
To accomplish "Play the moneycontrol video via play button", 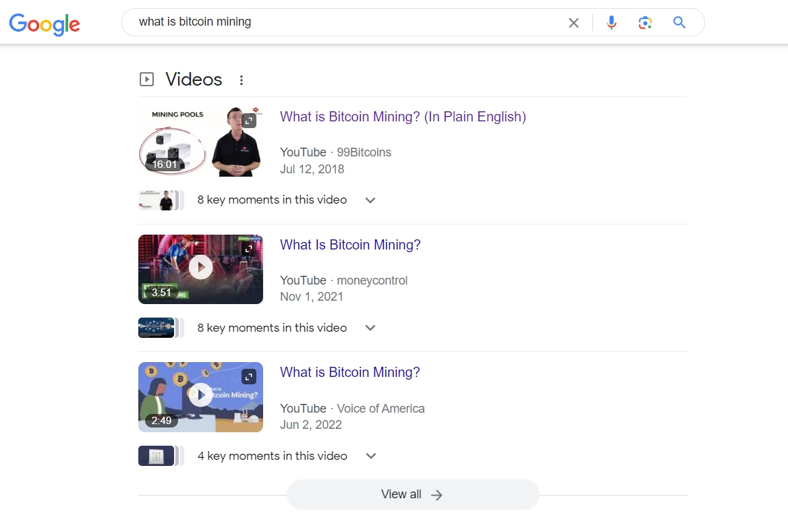I will [x=200, y=267].
